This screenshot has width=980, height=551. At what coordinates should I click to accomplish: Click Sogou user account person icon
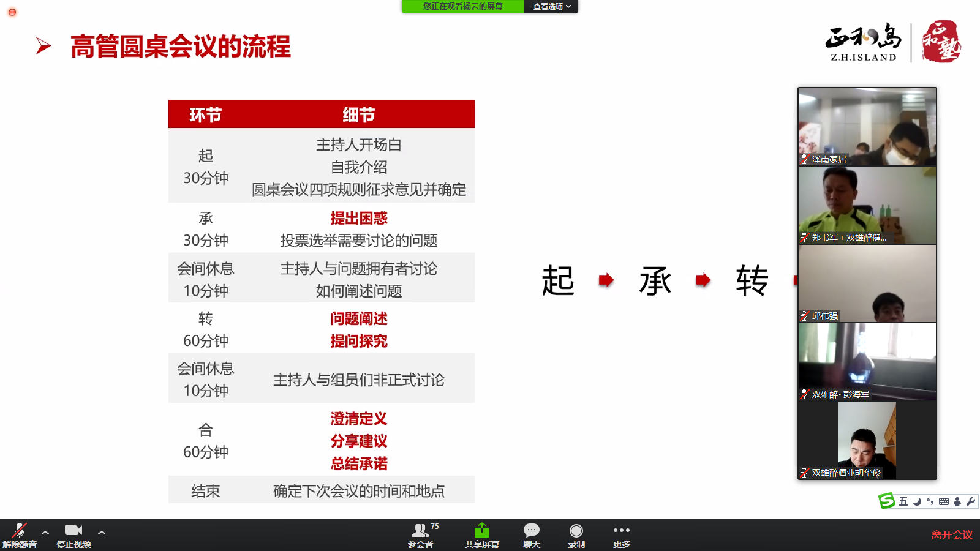point(957,501)
